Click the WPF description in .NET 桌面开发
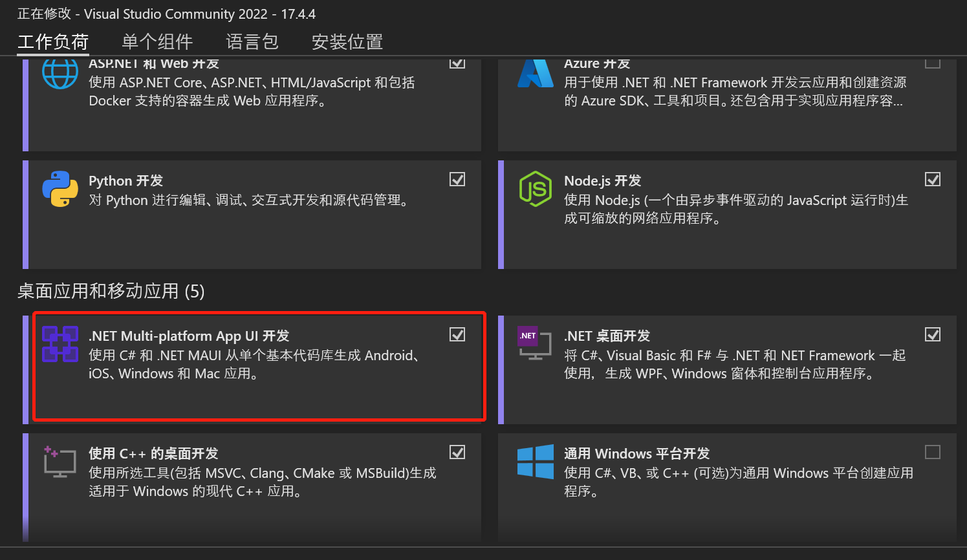Image resolution: width=967 pixels, height=560 pixels. [x=735, y=365]
